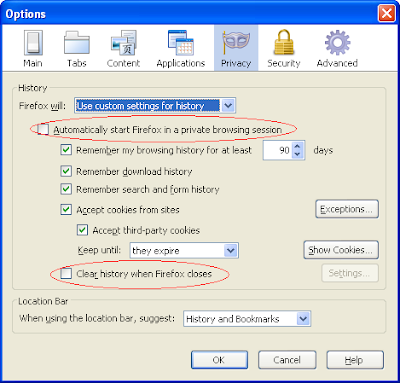This screenshot has height=383, width=400.
Task: Uncheck Accept cookies from sites
Action: pyautogui.click(x=66, y=209)
